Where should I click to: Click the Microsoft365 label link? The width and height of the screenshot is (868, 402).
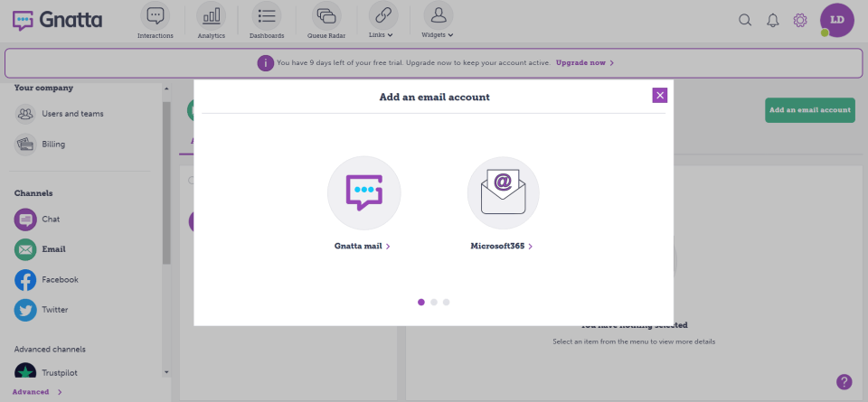pyautogui.click(x=502, y=247)
